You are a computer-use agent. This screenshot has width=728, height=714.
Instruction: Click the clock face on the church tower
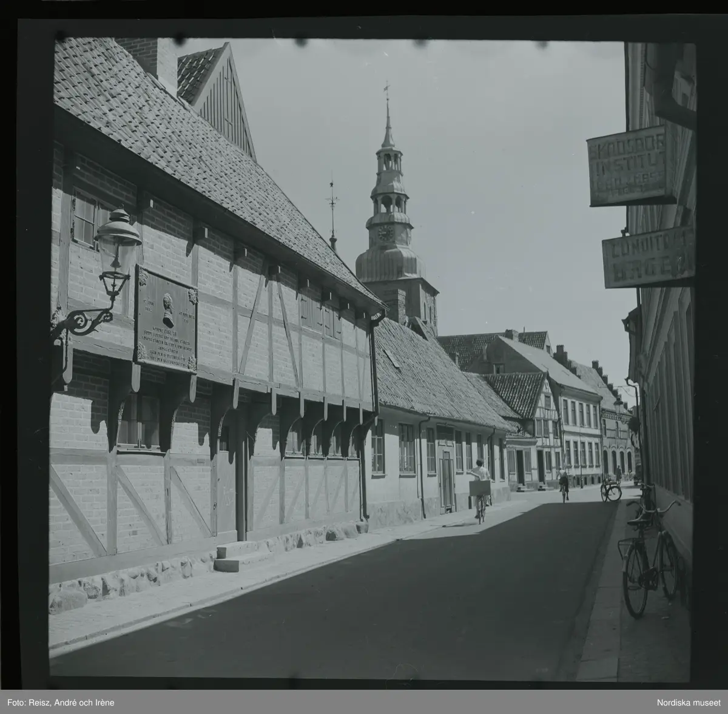point(385,233)
